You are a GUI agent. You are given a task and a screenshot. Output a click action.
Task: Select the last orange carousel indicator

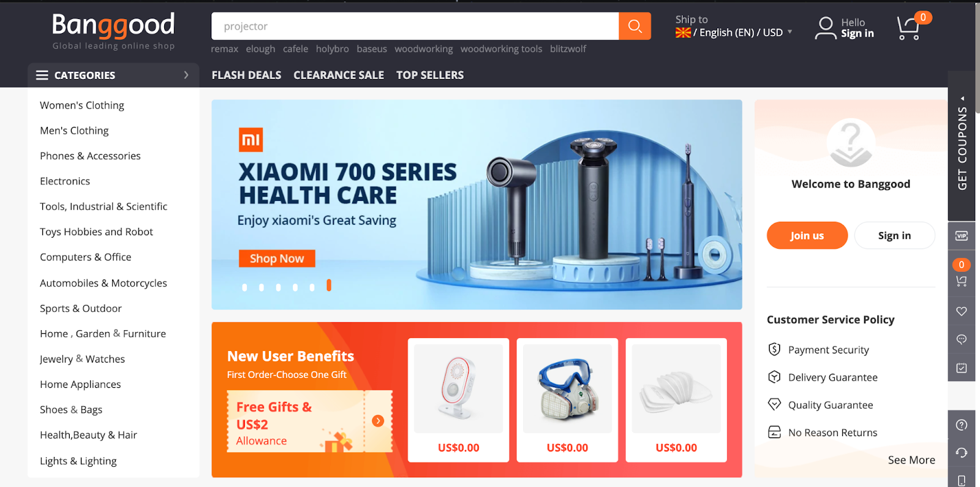329,285
